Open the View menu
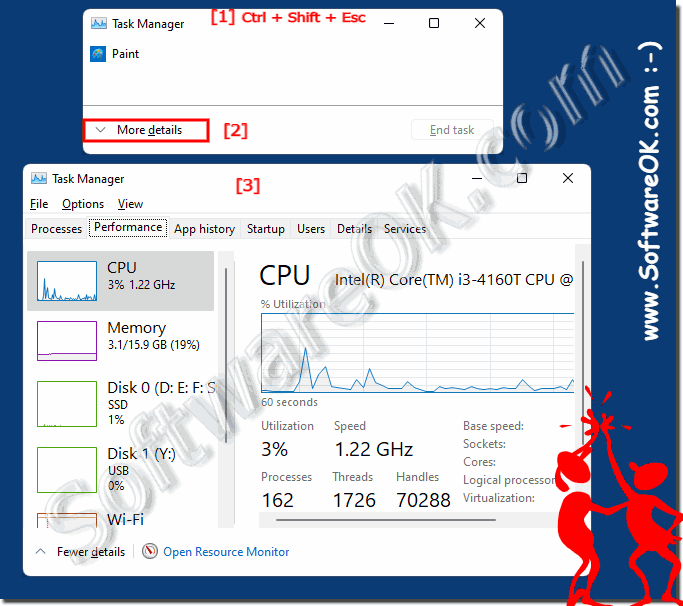683x606 pixels. [x=130, y=204]
